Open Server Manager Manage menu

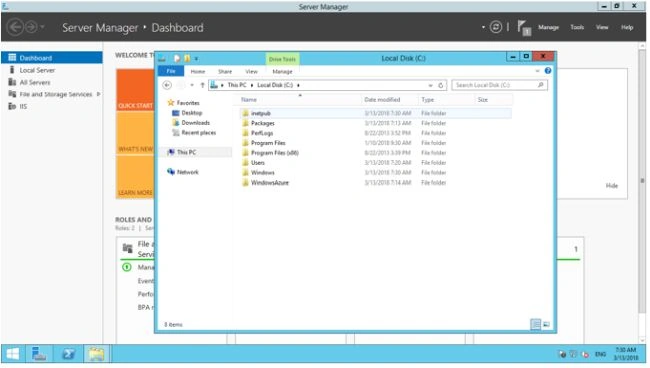pyautogui.click(x=548, y=27)
